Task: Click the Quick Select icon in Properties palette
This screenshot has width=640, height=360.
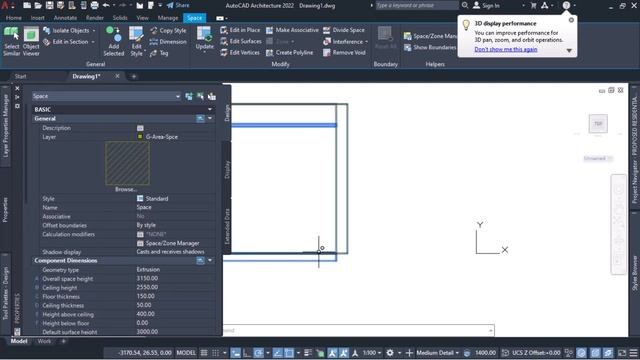Action: (x=212, y=96)
